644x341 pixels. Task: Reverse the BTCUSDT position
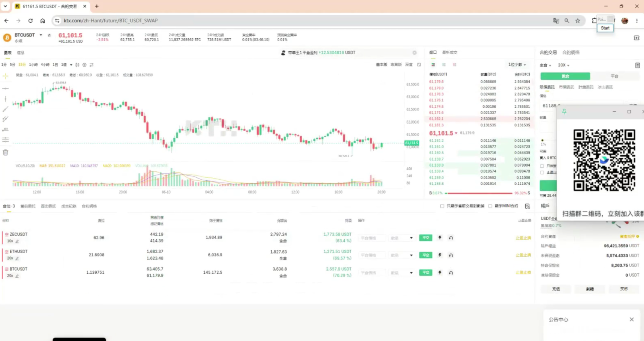(x=451, y=273)
